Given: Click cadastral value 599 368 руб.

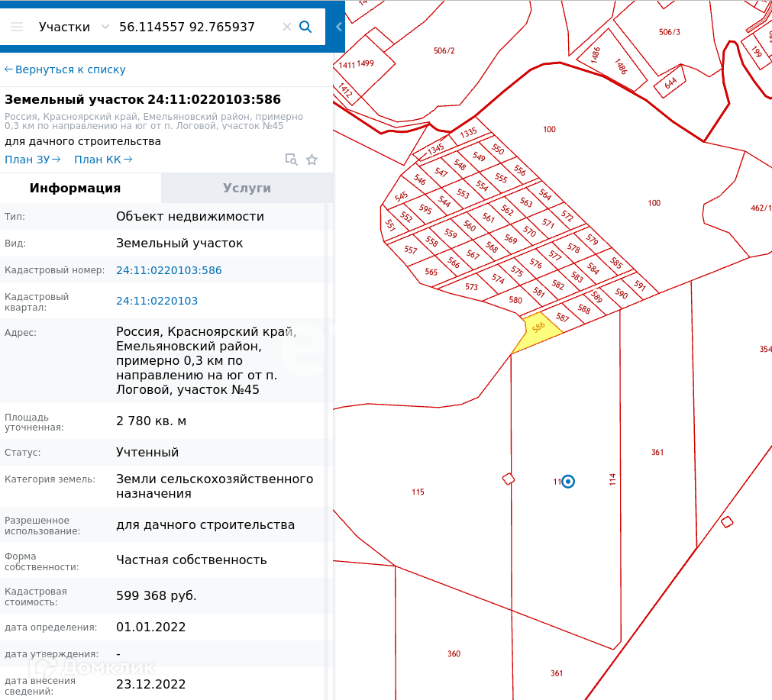Looking at the screenshot, I should [x=156, y=595].
